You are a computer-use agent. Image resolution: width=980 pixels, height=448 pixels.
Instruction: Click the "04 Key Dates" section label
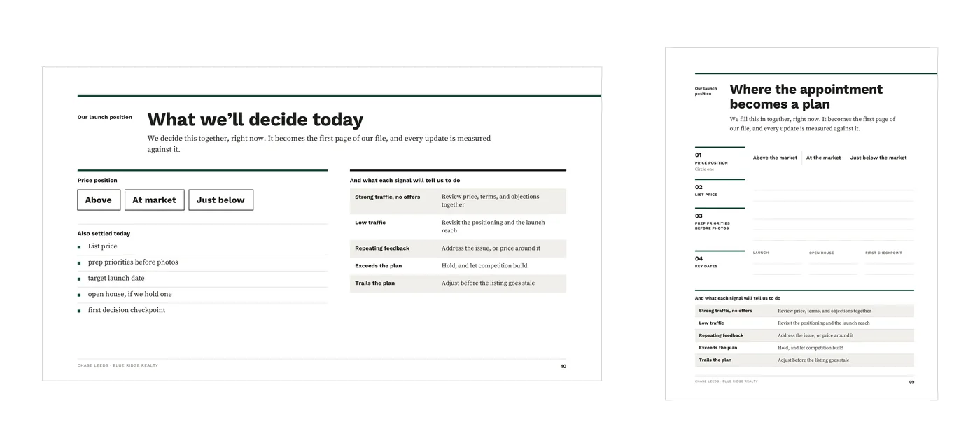(x=708, y=262)
